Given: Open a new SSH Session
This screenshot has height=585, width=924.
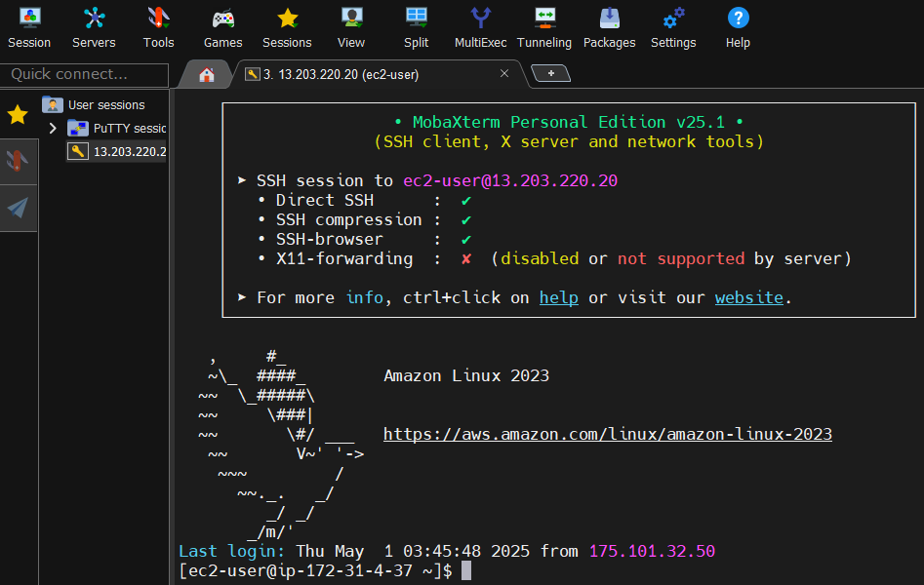Looking at the screenshot, I should pyautogui.click(x=29, y=26).
